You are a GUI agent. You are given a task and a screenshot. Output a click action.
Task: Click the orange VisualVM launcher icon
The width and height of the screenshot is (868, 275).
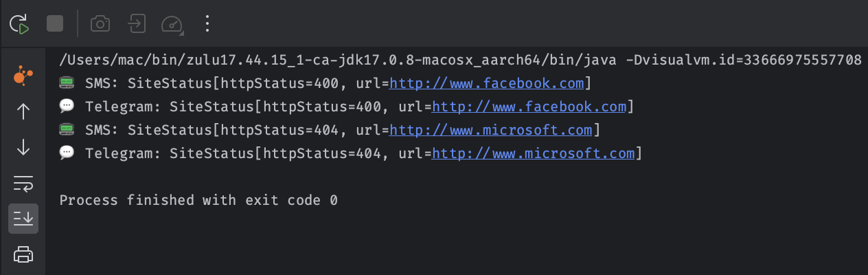coord(23,76)
